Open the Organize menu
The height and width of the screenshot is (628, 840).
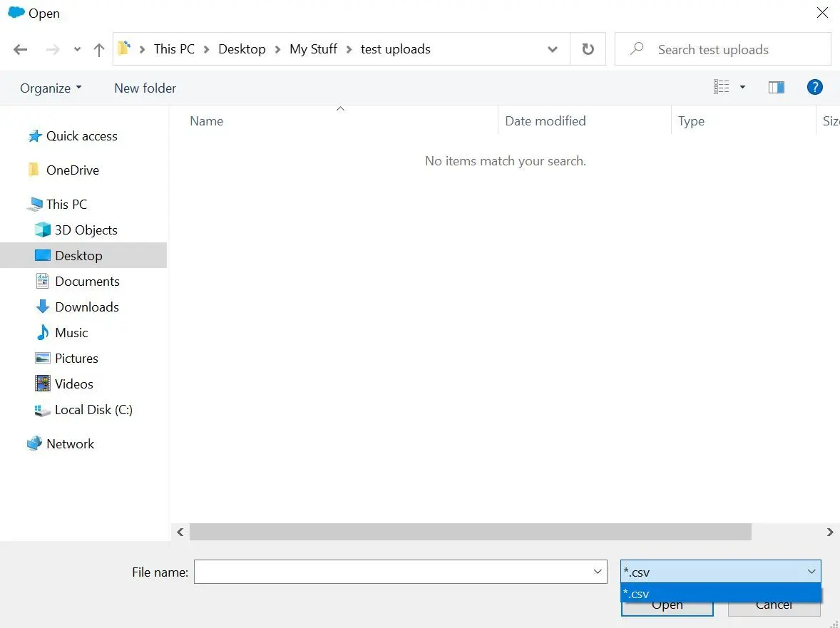51,88
